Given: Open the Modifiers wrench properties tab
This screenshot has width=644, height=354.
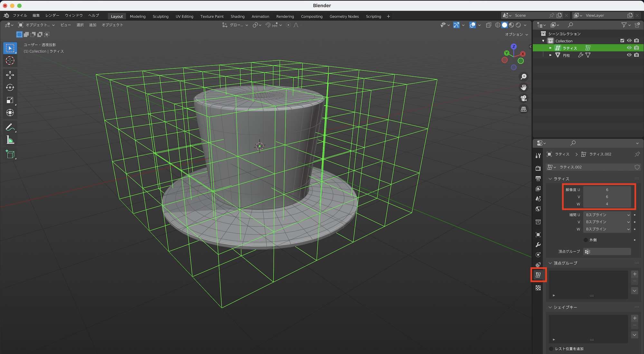Looking at the screenshot, I should pyautogui.click(x=538, y=245).
